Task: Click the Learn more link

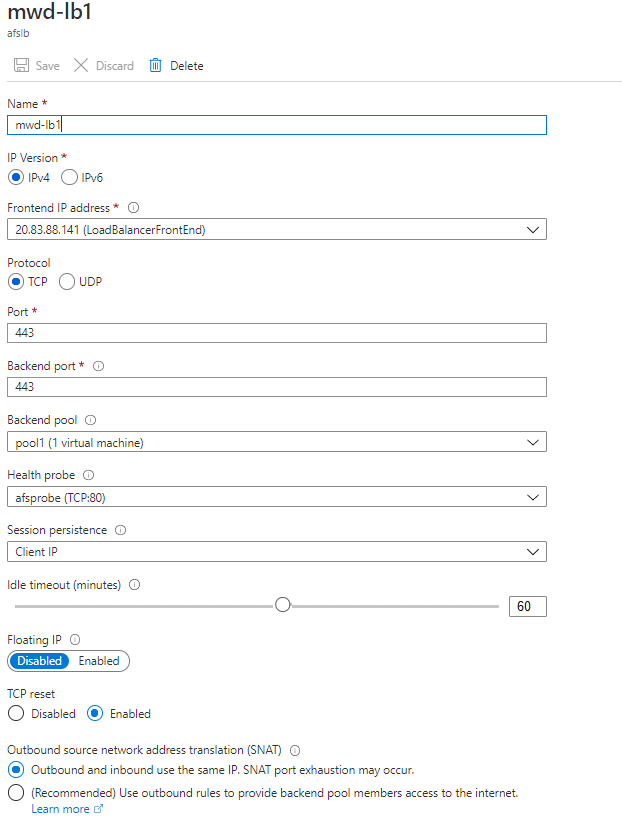Action: [x=62, y=808]
